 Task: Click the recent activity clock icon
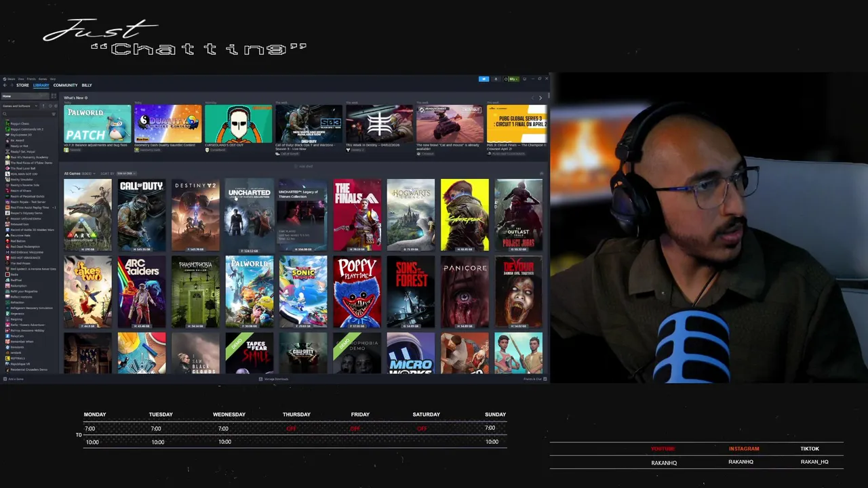pos(50,106)
